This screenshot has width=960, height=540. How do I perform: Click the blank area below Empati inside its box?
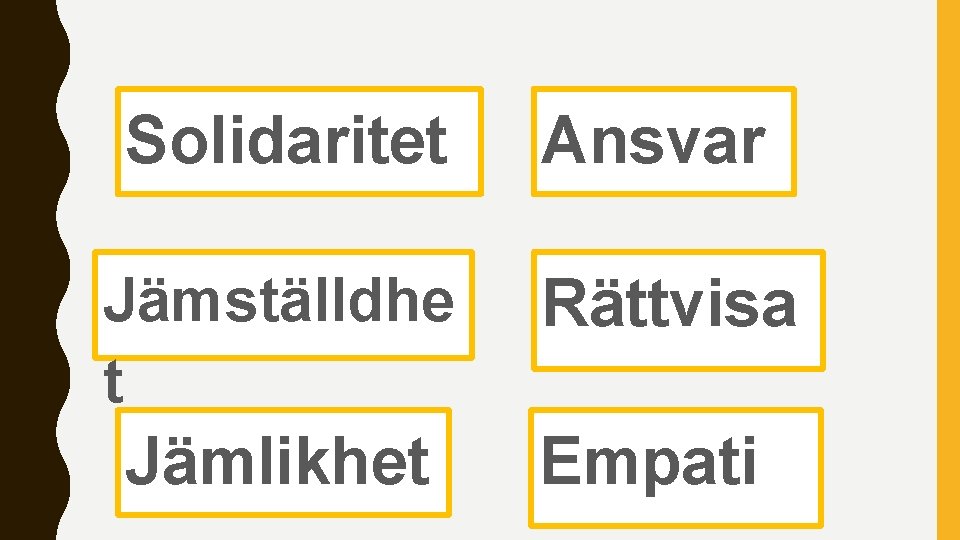point(675,508)
